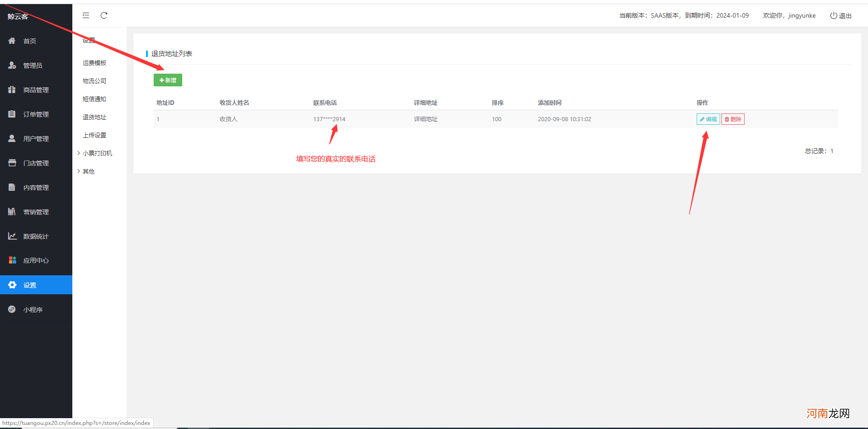Open 营销管理 menu item
Screen dimensions: 868x429
coord(36,212)
